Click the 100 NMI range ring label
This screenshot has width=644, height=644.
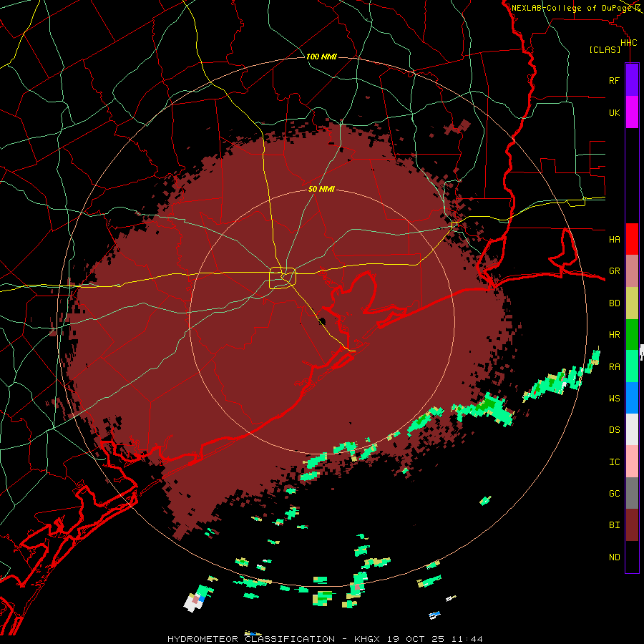(x=321, y=57)
